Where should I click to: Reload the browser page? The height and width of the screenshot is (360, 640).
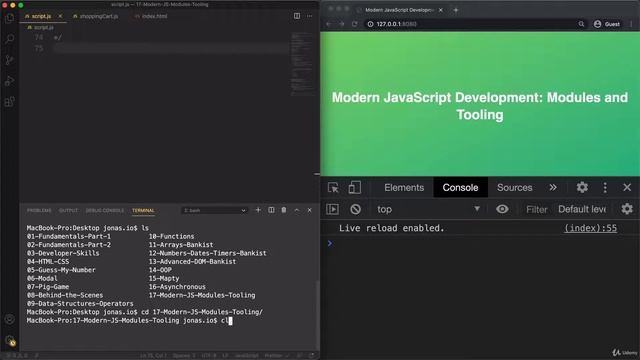(355, 24)
